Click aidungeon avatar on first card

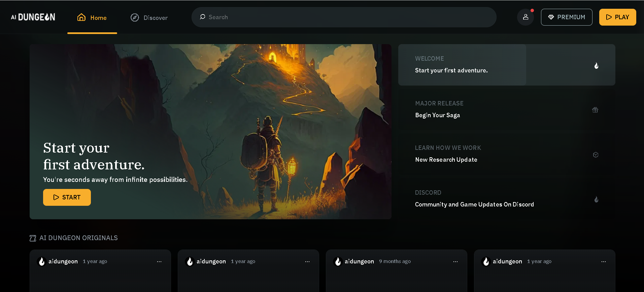tap(42, 262)
